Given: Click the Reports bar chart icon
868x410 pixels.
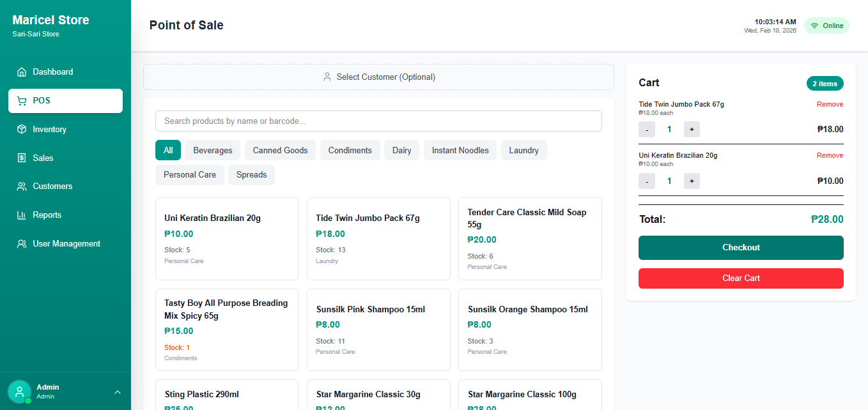Looking at the screenshot, I should pos(22,215).
